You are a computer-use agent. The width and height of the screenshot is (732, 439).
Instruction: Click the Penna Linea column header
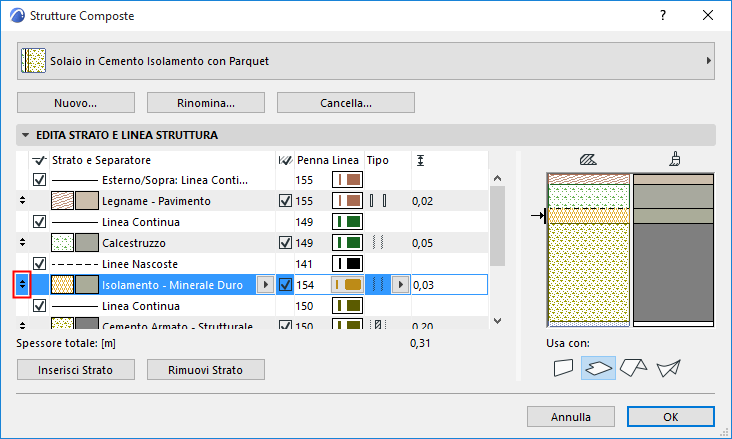coord(328,160)
